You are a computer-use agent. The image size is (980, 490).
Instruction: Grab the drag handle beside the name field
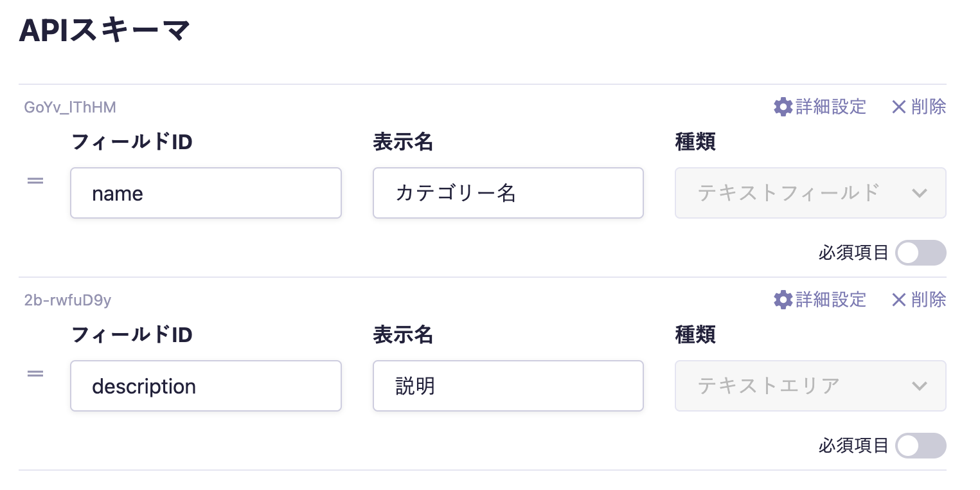tap(35, 181)
